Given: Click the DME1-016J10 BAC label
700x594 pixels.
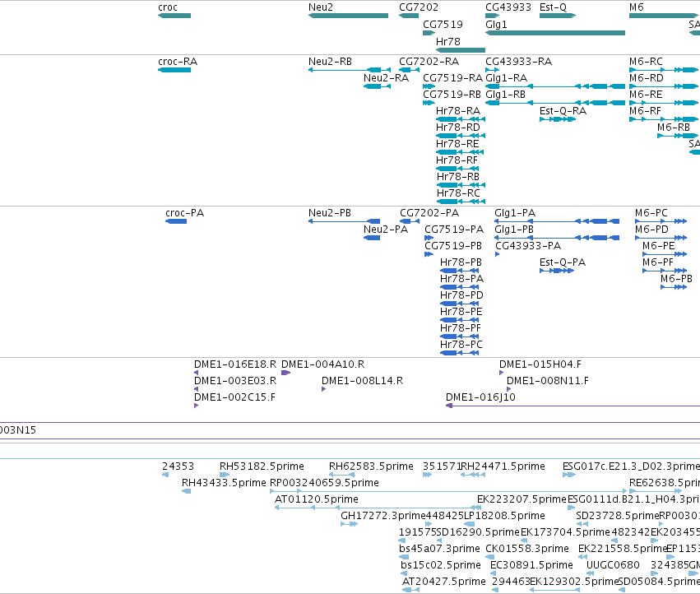Looking at the screenshot, I should 480,397.
